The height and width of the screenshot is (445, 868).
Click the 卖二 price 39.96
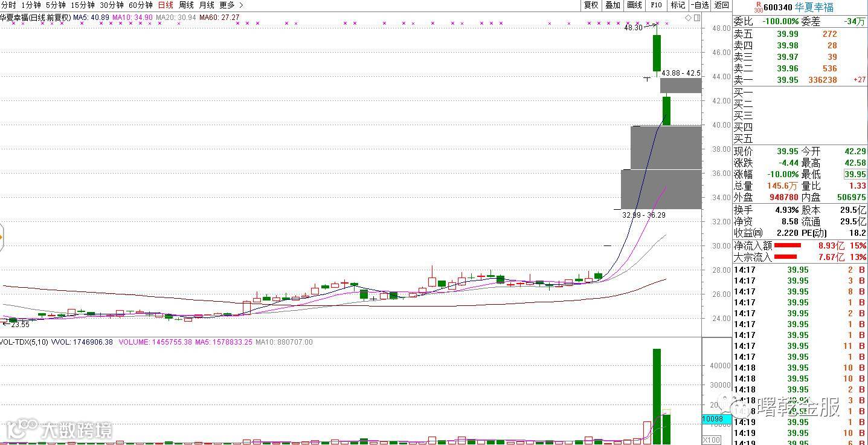[x=787, y=68]
